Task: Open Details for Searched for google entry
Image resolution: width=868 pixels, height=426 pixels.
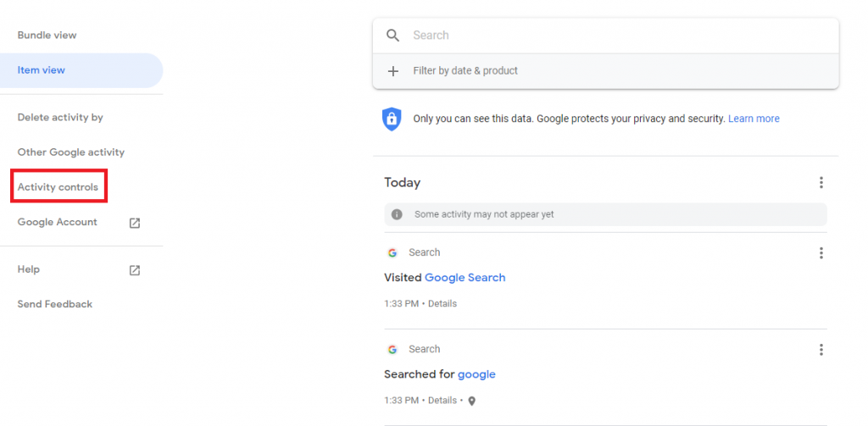Action: (x=442, y=401)
